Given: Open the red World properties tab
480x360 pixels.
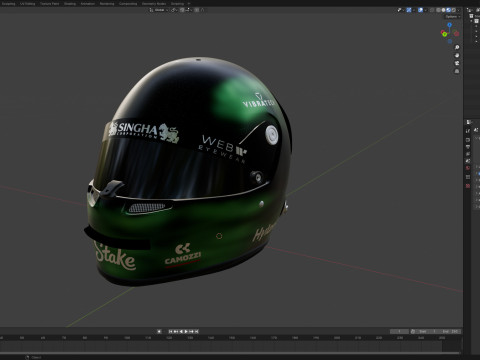Looking at the screenshot, I should click(x=468, y=168).
